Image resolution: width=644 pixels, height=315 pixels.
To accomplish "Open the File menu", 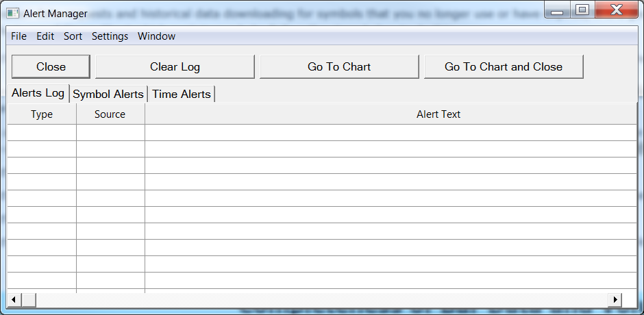I will 18,36.
